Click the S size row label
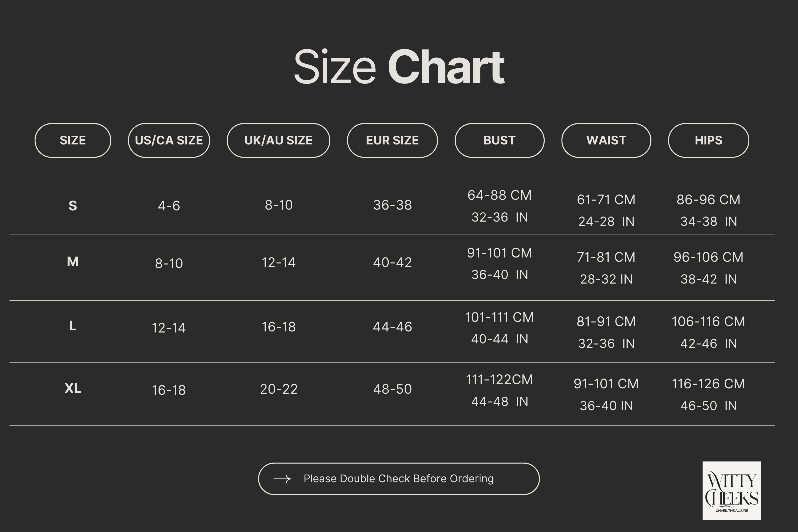 click(73, 206)
